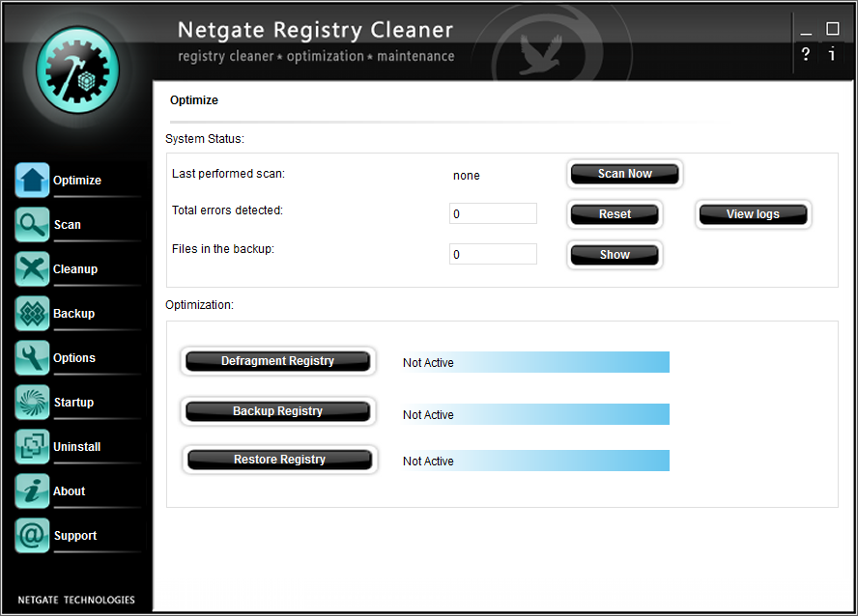Screen dimensions: 858x616
Task: Click the Backup Registry button
Action: coord(278,411)
